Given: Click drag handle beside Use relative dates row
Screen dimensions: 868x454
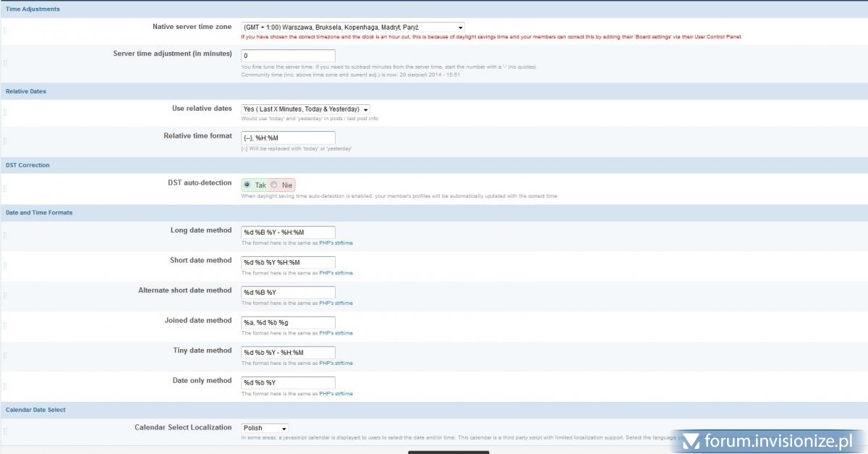Looking at the screenshot, I should click(4, 112).
